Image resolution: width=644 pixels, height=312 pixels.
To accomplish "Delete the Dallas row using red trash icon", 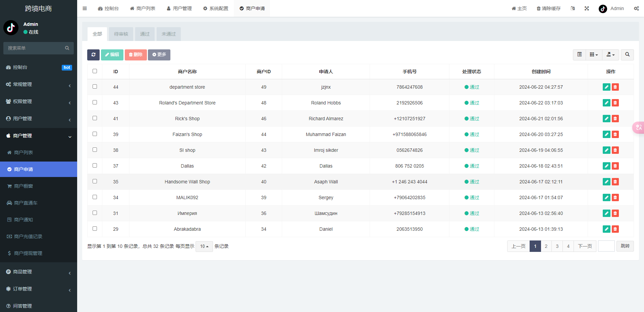I will pyautogui.click(x=615, y=166).
